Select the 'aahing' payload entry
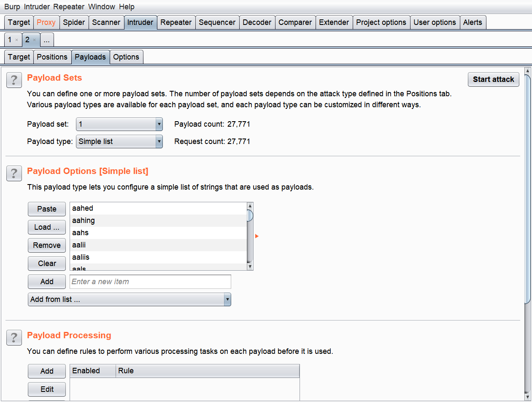 click(x=158, y=220)
